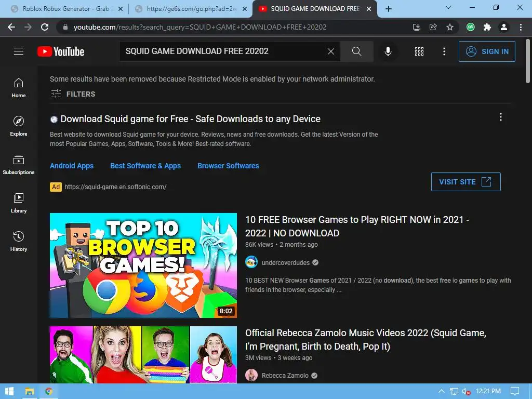Click the softonic ad URL text
The image size is (532, 399).
[115, 187]
